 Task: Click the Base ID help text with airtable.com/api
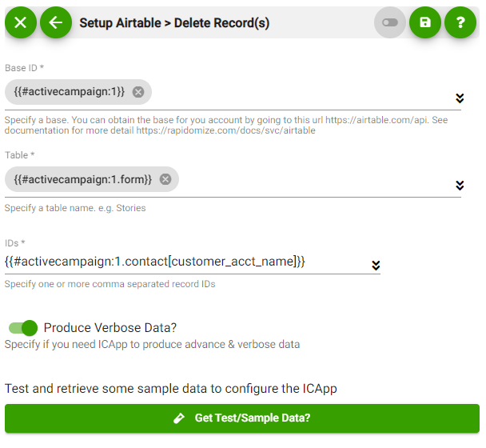click(226, 125)
